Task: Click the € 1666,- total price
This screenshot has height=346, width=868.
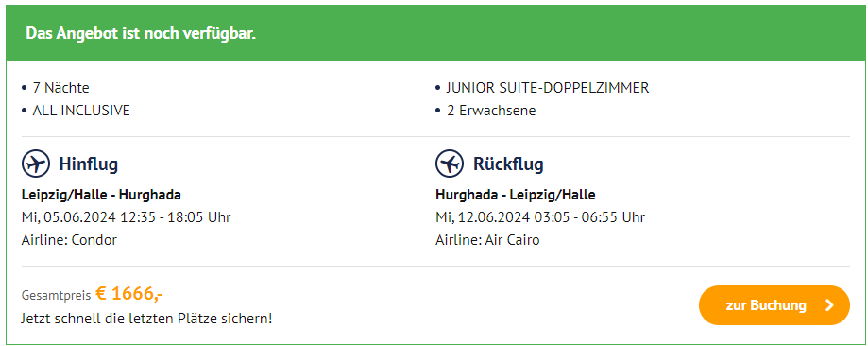Action: click(129, 293)
